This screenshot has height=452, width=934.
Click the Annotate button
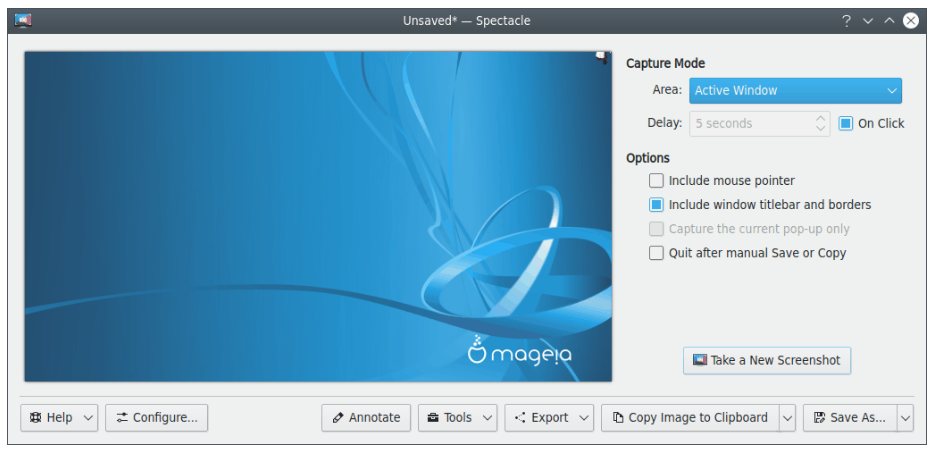coord(366,417)
